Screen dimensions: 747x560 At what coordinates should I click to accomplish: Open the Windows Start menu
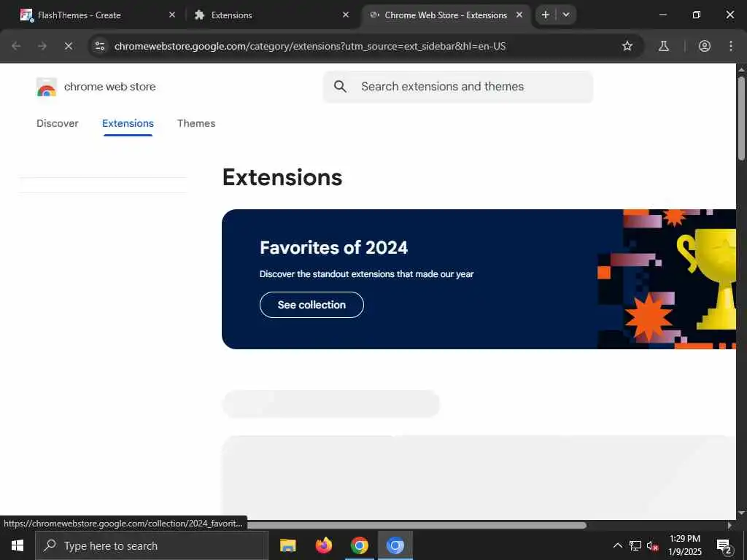(x=18, y=545)
